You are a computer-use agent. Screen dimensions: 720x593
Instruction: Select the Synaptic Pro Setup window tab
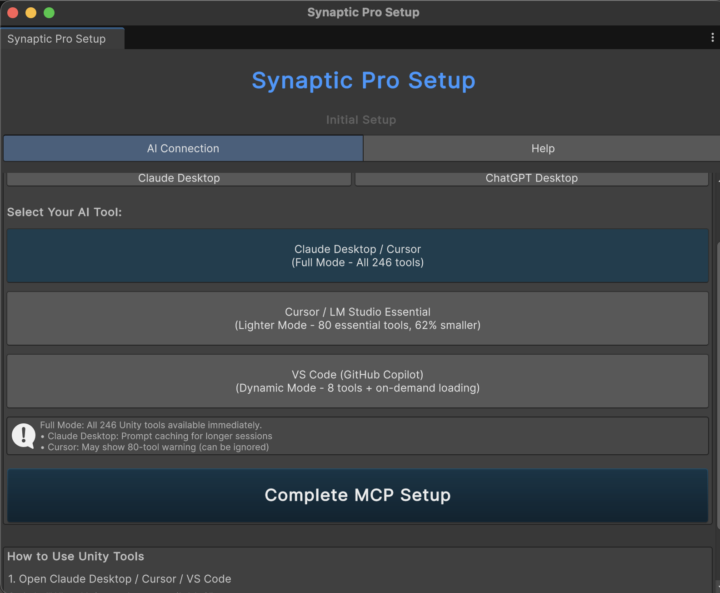point(58,39)
